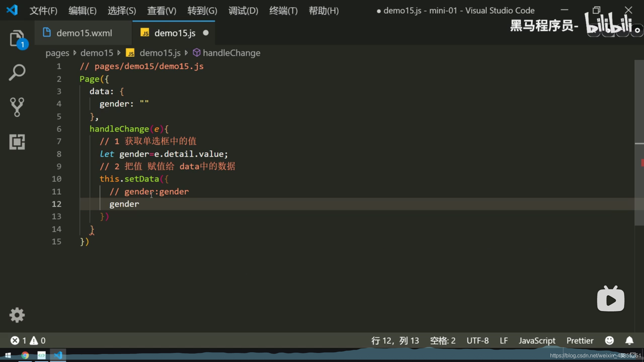Expand the demo15.js file breadcrumb
644x362 pixels.
click(160, 53)
